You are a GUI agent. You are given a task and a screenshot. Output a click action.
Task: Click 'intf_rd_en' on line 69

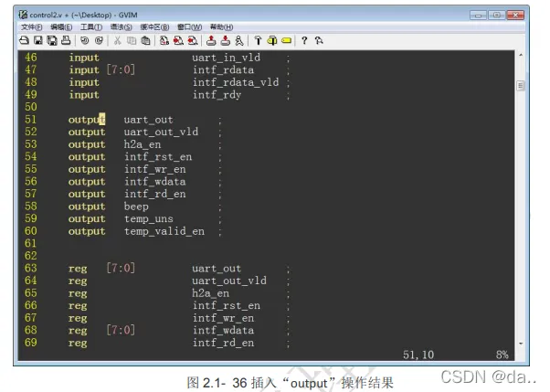(223, 343)
